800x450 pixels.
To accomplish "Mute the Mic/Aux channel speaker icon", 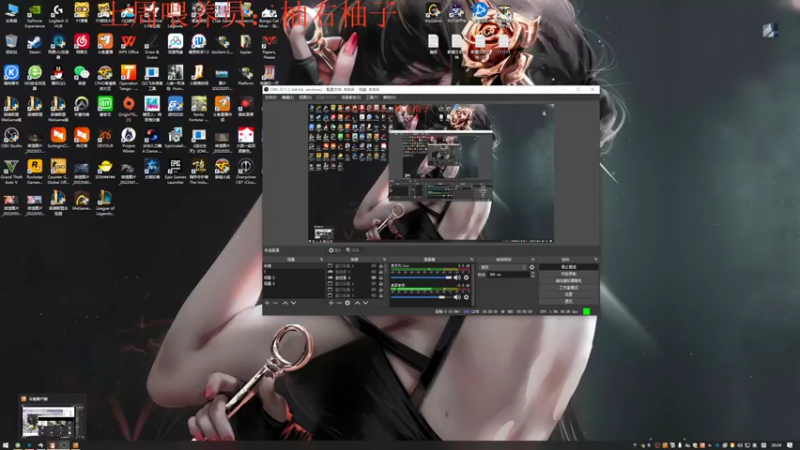I will pyautogui.click(x=457, y=278).
